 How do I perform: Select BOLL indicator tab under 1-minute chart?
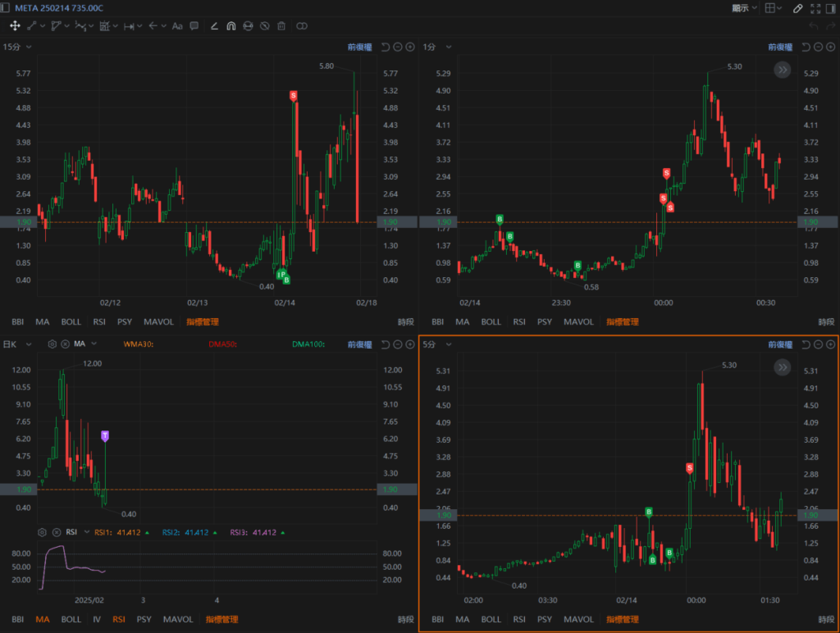point(490,322)
